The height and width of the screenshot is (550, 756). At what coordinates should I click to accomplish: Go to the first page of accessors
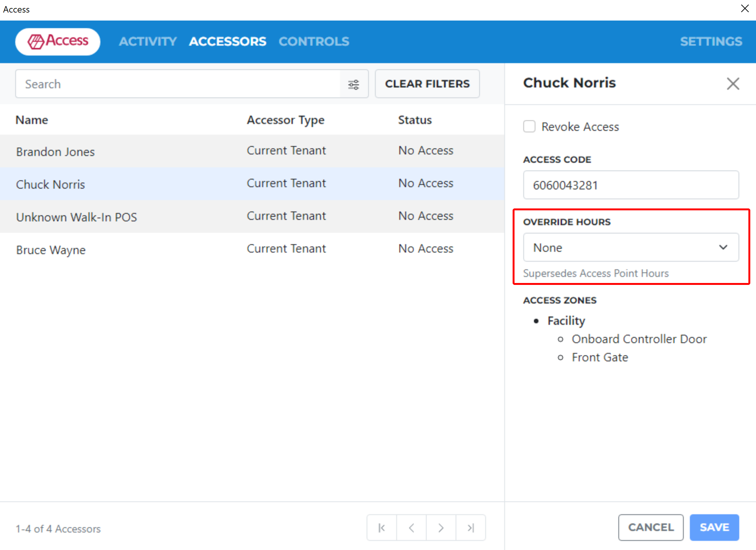[382, 528]
